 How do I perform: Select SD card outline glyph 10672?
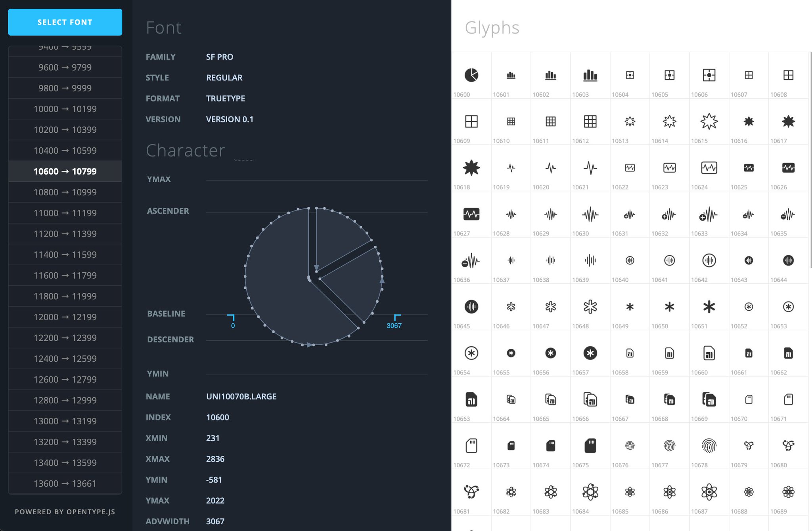[x=471, y=446]
